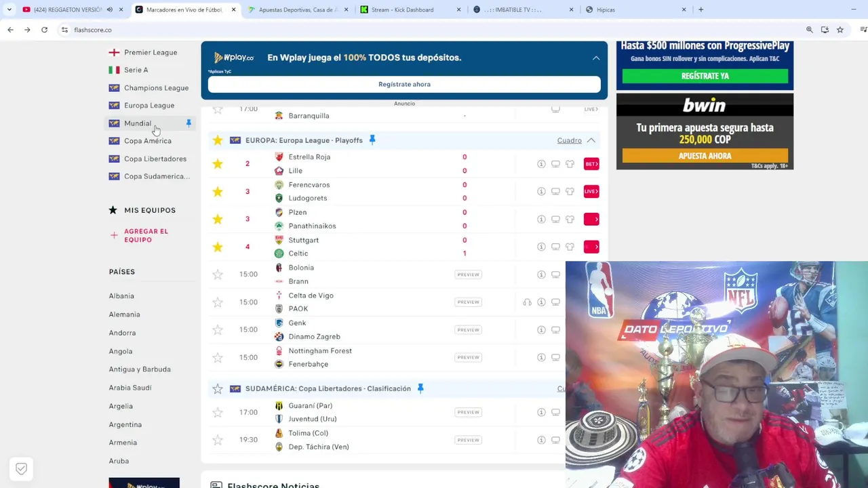Unfavorite Plzen vs Panathinaikos star
This screenshot has width=868, height=488.
pos(218,219)
